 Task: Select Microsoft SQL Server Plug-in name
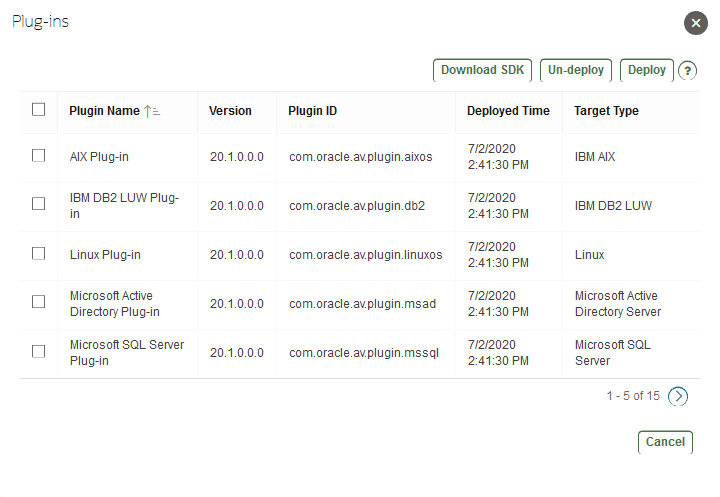(127, 353)
